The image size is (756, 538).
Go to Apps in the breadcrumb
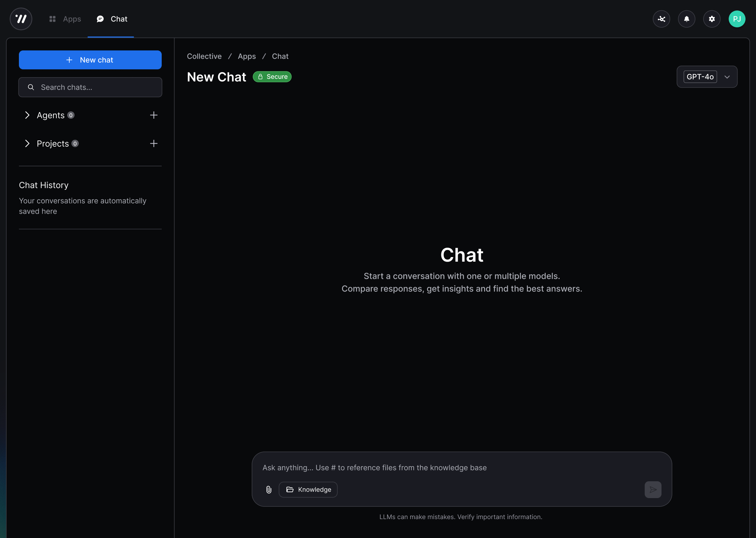pos(247,56)
